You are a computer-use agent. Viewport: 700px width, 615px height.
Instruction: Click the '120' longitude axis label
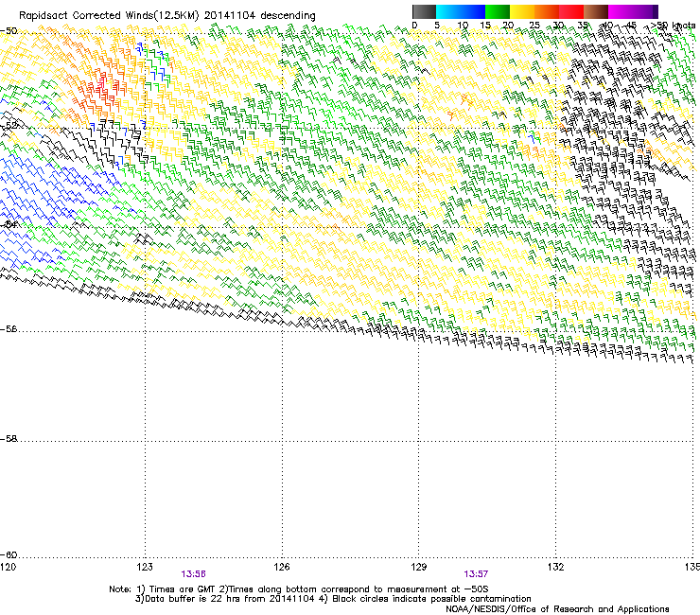[8, 567]
